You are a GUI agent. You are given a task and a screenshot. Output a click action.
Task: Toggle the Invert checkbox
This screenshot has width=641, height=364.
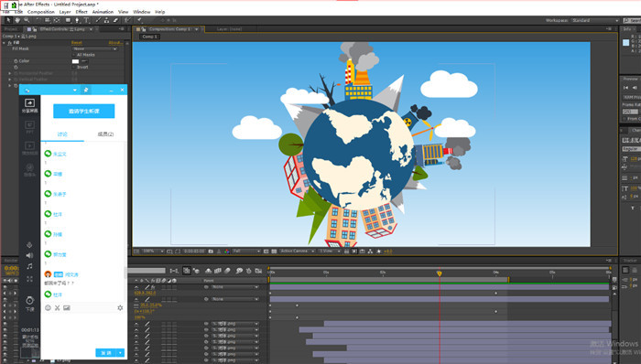pyautogui.click(x=74, y=67)
